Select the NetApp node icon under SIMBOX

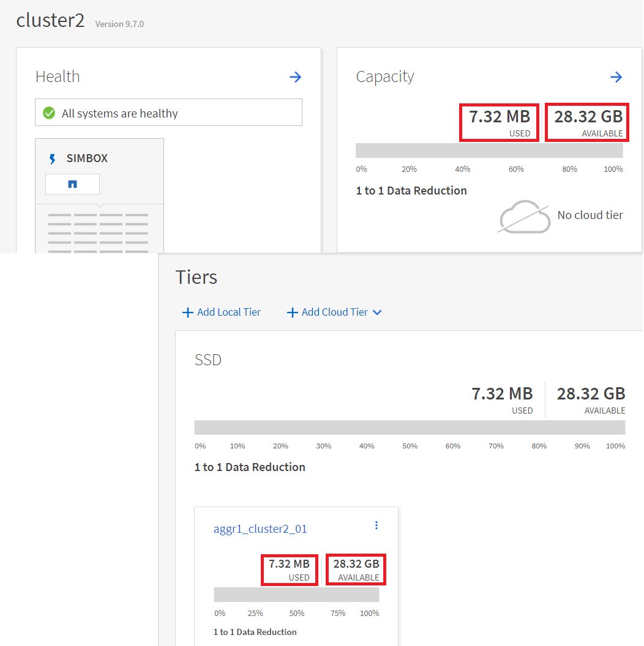(72, 184)
